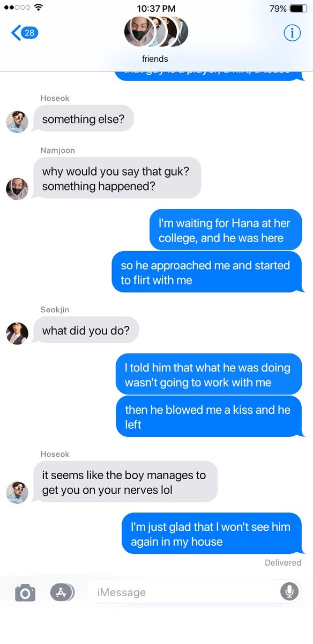Tap Hoseok's avatar next to 'something else?'
The height and width of the screenshot is (644, 313).
click(17, 122)
